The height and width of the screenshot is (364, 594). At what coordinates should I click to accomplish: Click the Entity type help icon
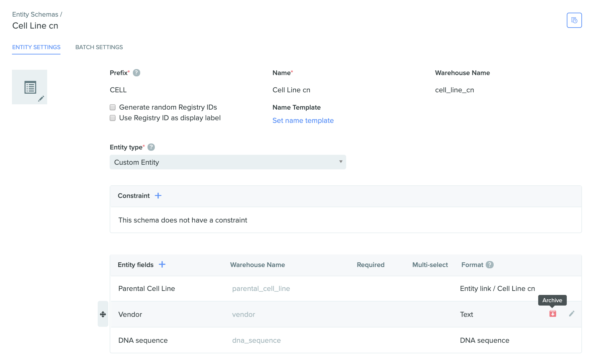coord(151,147)
